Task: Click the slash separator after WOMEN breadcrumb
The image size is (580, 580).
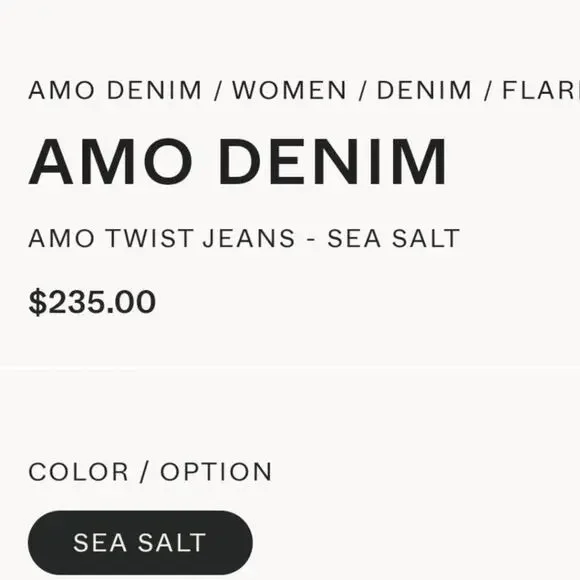Action: coord(362,91)
